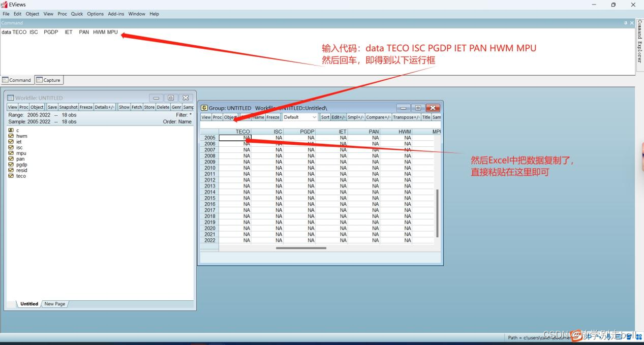Pin the Command pane
This screenshot has height=345, width=644.
[x=626, y=23]
